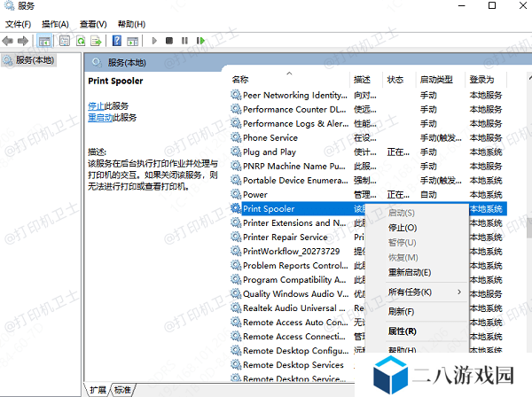Open Help via blue question mark icon
This screenshot has height=397, width=532.
117,41
